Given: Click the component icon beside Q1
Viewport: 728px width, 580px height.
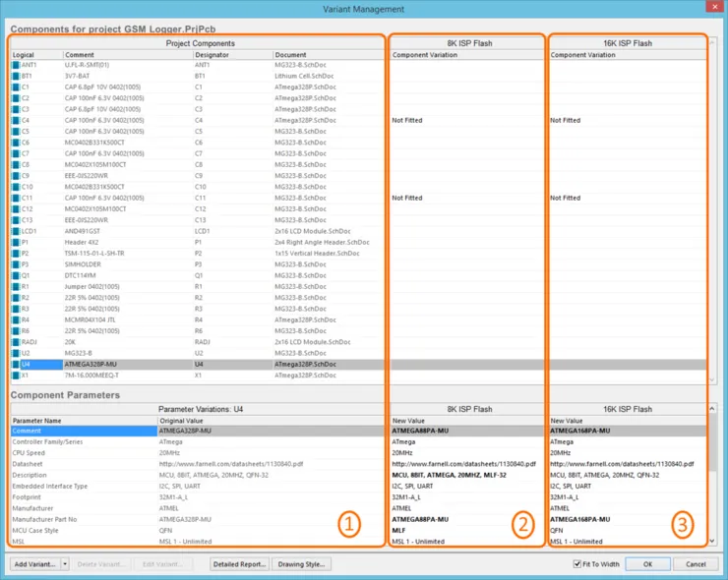Looking at the screenshot, I should (x=16, y=275).
